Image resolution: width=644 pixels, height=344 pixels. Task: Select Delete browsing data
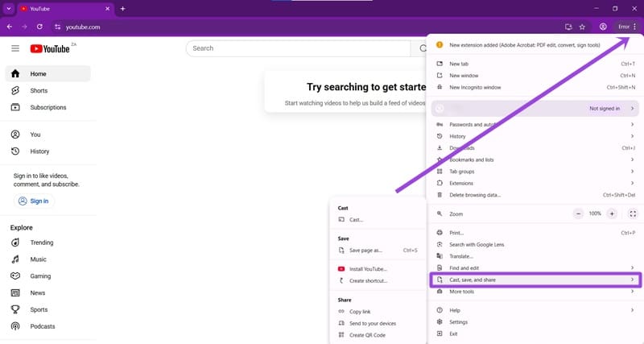(x=535, y=195)
